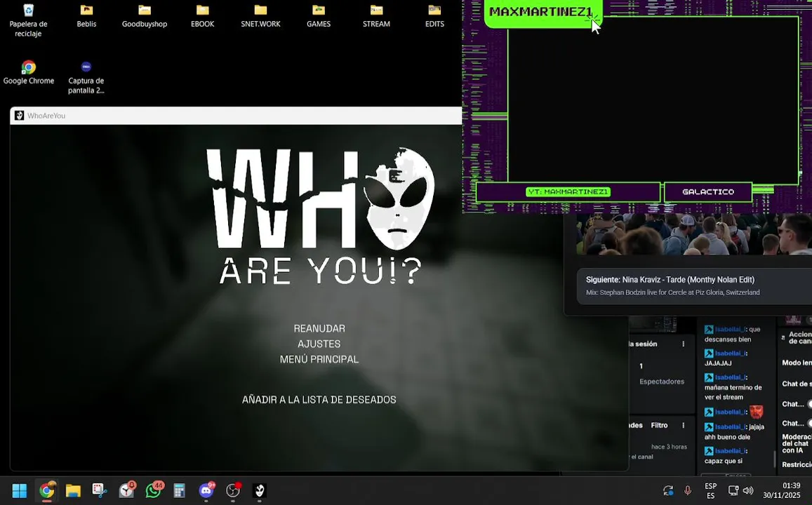
Task: Open the Papelera de reciclaje desktop icon
Action: pos(29,21)
